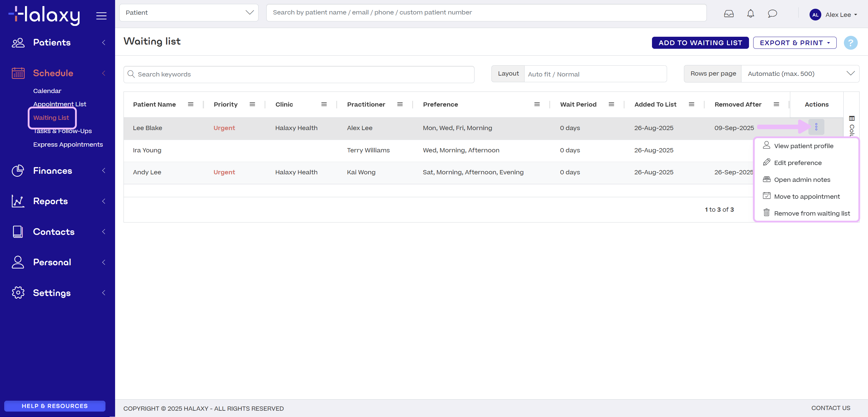
Task: Open the inbox icon in the top bar
Action: 729,14
